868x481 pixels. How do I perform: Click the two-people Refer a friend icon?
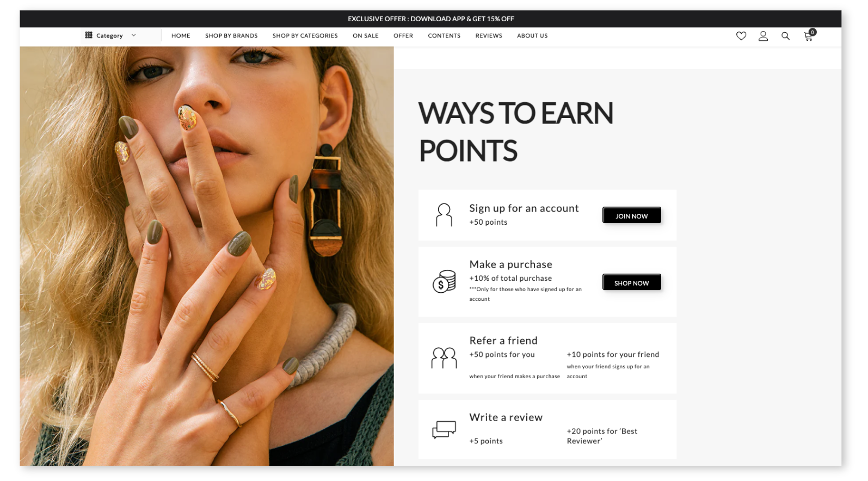pos(444,358)
